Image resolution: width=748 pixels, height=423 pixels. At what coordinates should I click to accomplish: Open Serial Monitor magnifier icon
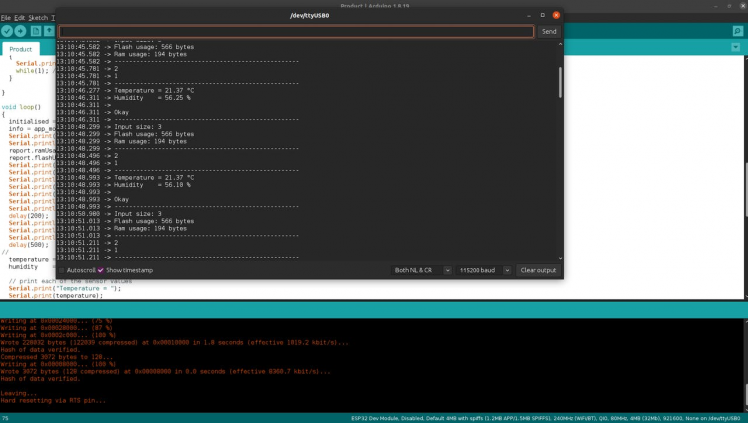pyautogui.click(x=738, y=31)
